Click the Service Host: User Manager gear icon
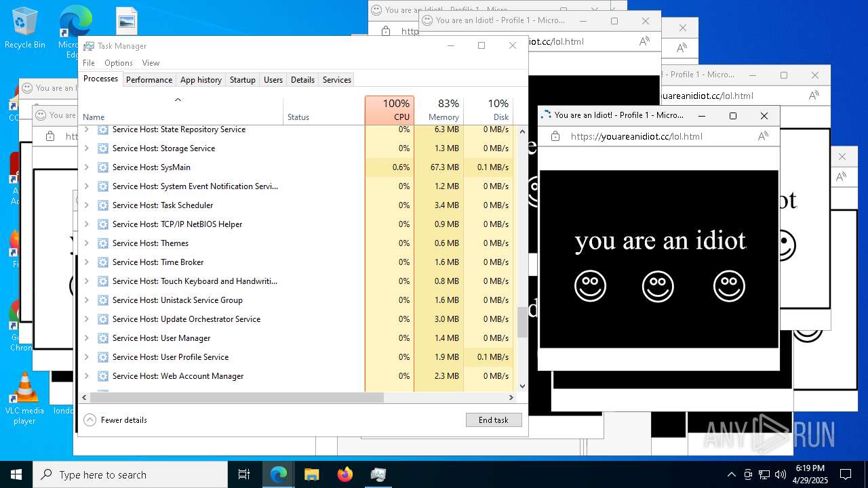868x488 pixels. (103, 338)
